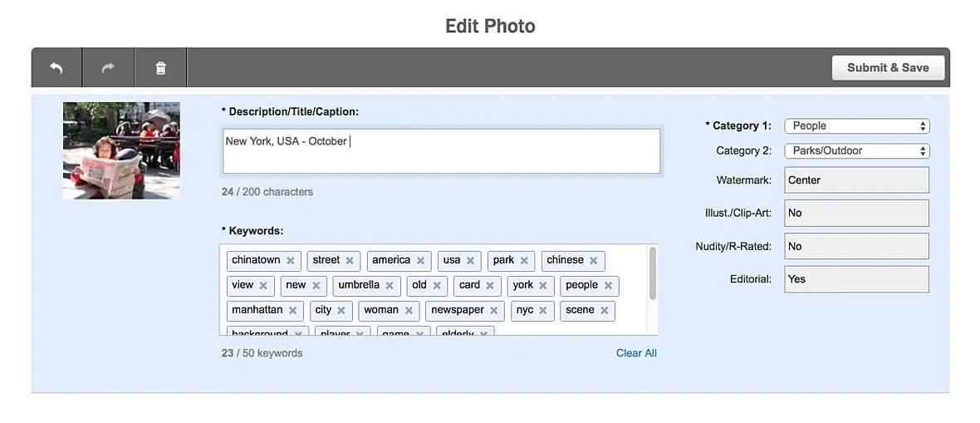Remove the 'manhattan' keyword tag

[293, 311]
